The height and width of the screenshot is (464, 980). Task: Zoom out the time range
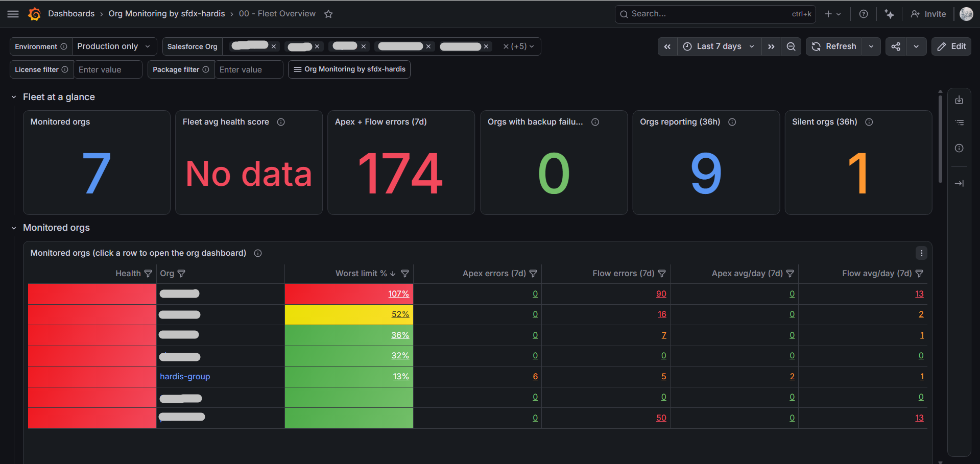point(791,46)
